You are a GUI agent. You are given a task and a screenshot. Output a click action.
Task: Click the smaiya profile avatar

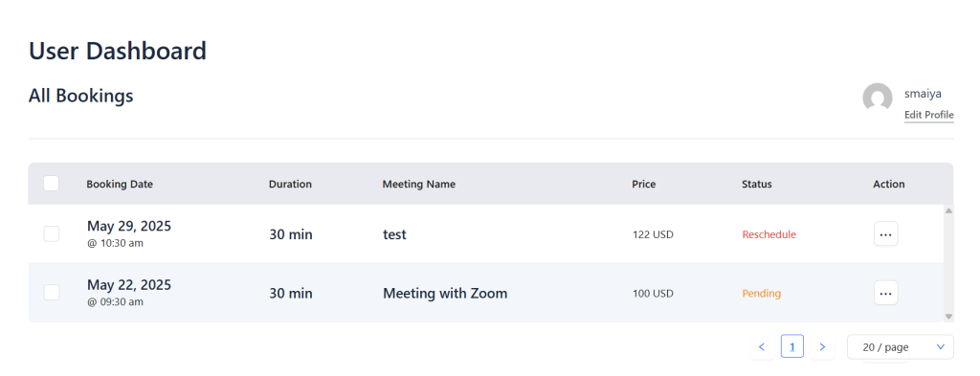[878, 98]
